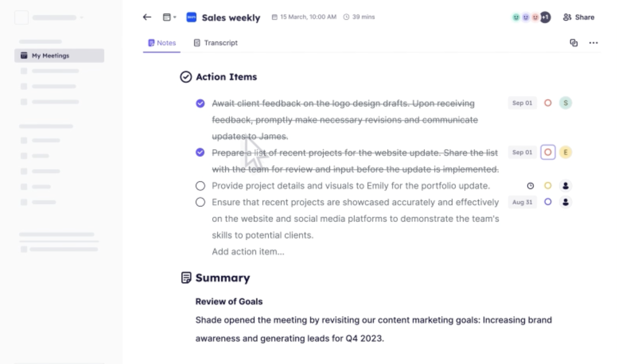Select the My Meetings calendar icon
The image size is (618, 364).
[24, 56]
